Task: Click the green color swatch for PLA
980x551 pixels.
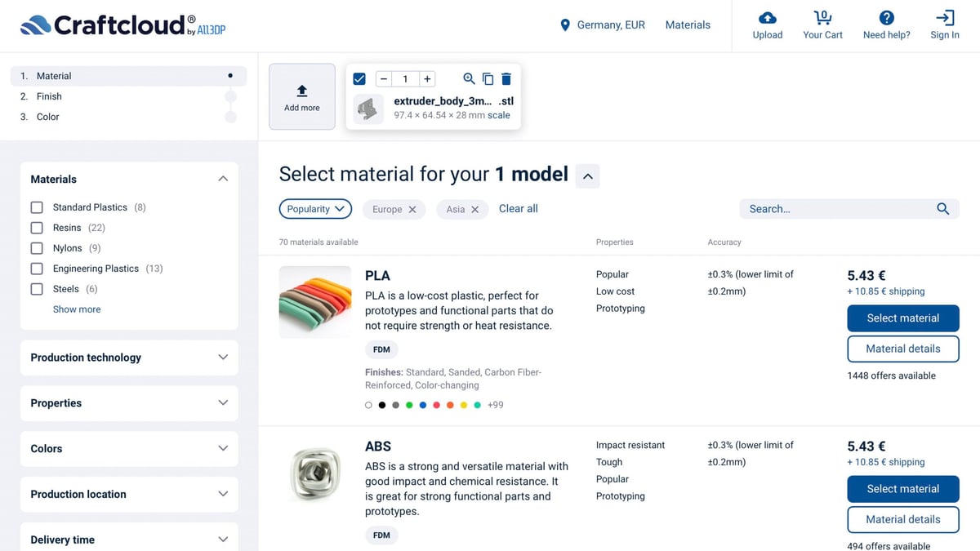Action: (x=409, y=405)
